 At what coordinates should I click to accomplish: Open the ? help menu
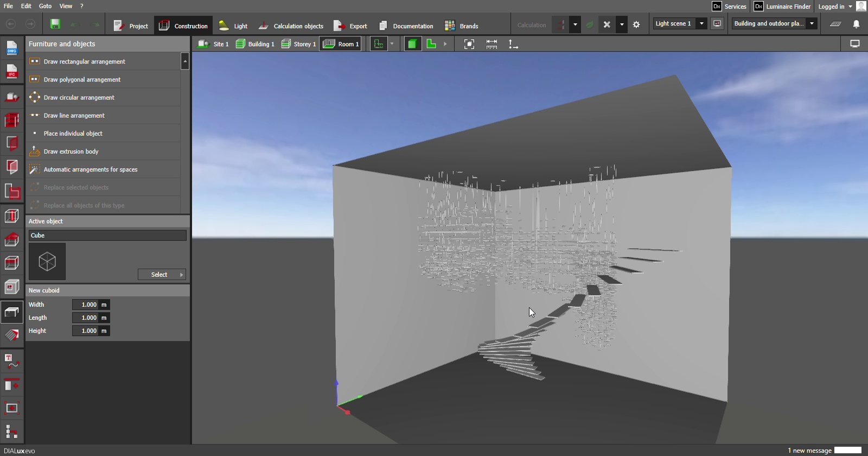[81, 6]
